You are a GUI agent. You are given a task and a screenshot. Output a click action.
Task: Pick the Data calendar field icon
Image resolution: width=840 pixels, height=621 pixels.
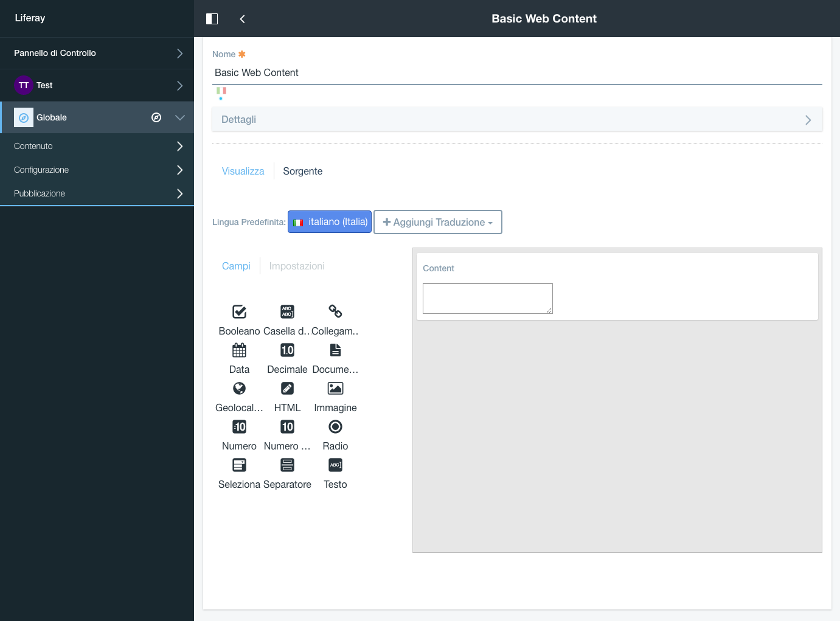coord(240,350)
